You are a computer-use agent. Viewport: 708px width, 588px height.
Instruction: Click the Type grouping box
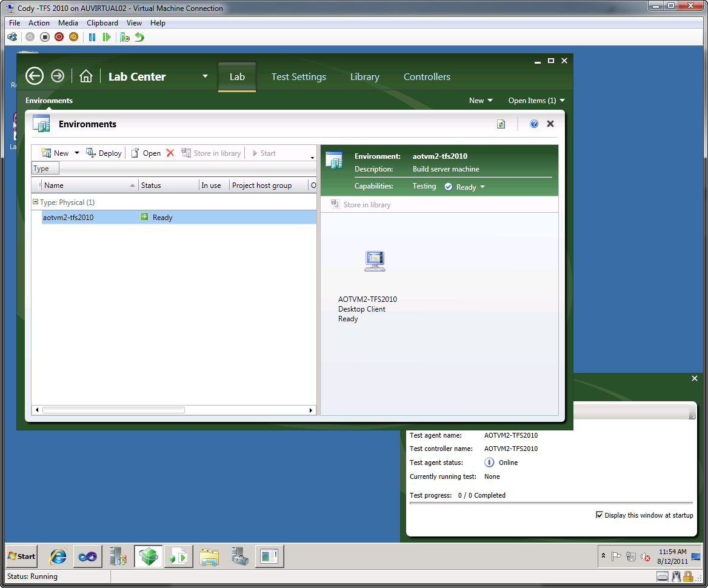[x=45, y=169]
